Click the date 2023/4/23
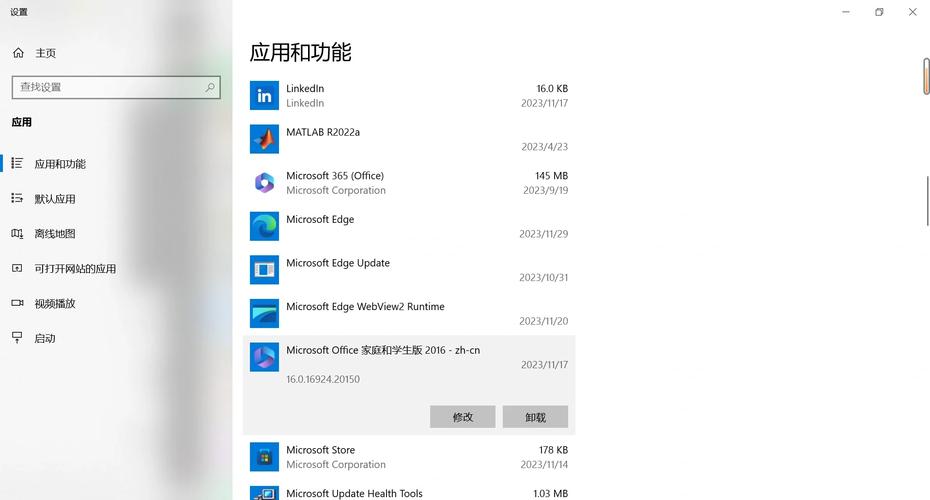The height and width of the screenshot is (500, 930). click(544, 147)
